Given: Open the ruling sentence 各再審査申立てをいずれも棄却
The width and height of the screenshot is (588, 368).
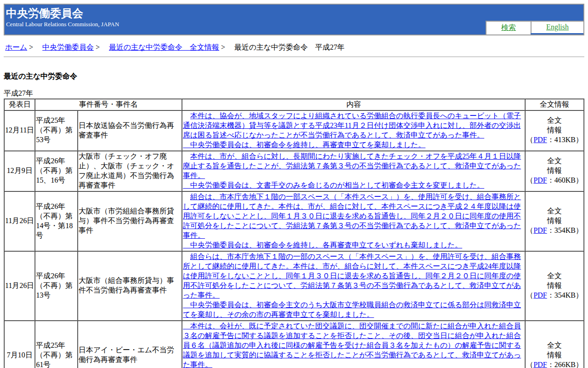Looking at the screenshot, I should pyautogui.click(x=325, y=245).
